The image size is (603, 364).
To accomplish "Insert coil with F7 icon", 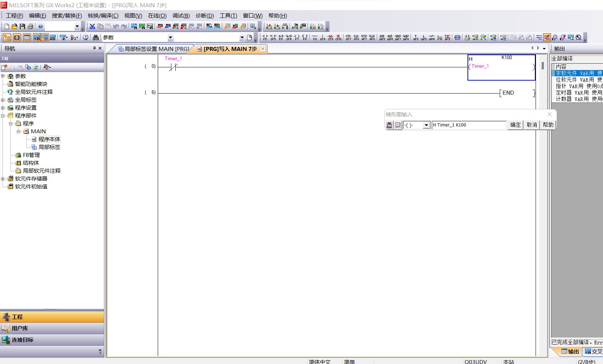I will coord(297,38).
